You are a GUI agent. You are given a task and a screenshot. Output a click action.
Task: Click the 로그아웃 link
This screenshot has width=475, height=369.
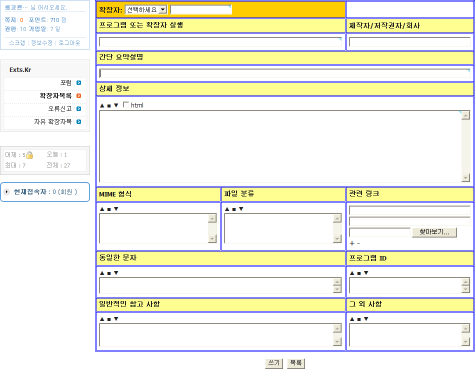pos(69,43)
